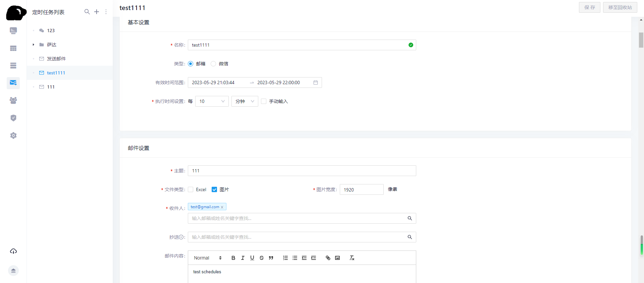Decrease indent in mail editor
Viewport: 644px width, 283px height.
click(304, 258)
